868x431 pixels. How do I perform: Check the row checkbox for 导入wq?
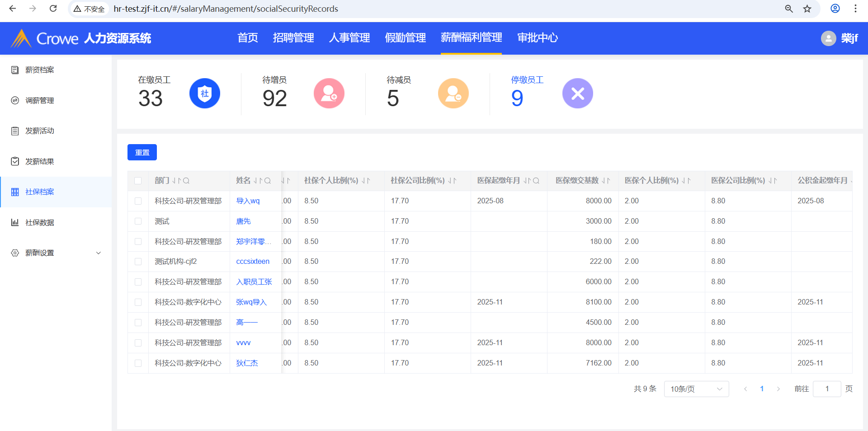pyautogui.click(x=138, y=201)
